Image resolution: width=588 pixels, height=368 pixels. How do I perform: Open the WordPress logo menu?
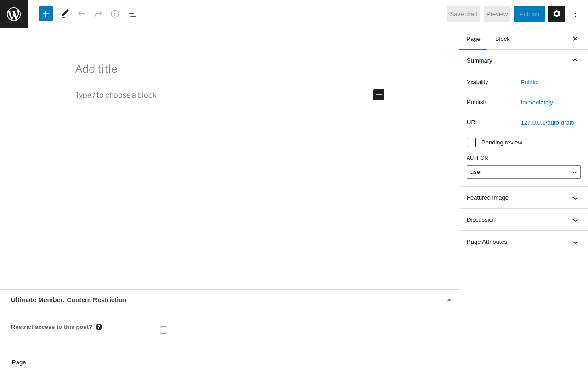14,14
